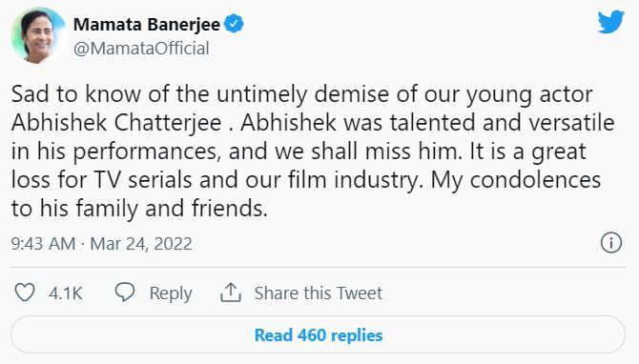Click the tweet's first line of text
The height and width of the screenshot is (364, 639).
(x=301, y=94)
